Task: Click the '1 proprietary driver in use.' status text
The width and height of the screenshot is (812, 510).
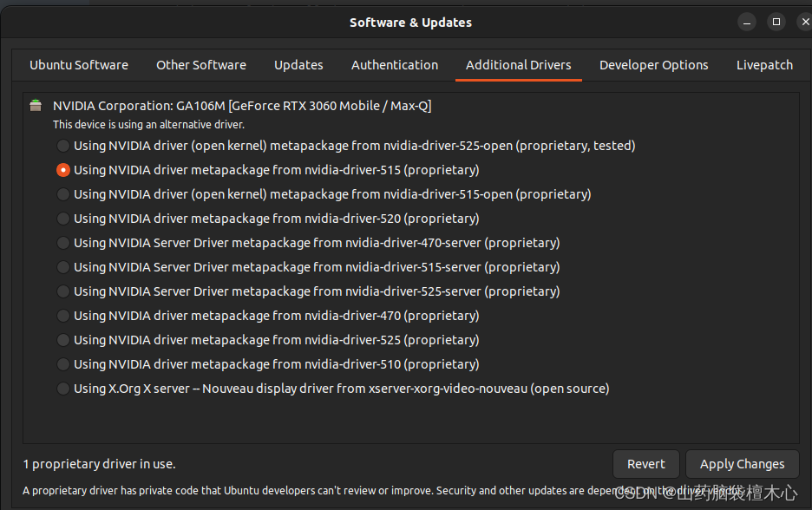Action: (x=100, y=464)
